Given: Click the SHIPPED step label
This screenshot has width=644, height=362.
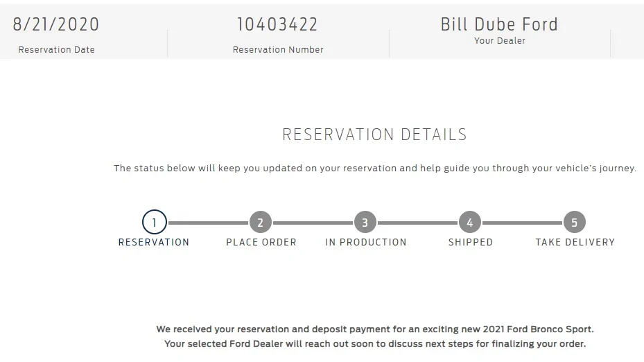Looking at the screenshot, I should tap(471, 242).
